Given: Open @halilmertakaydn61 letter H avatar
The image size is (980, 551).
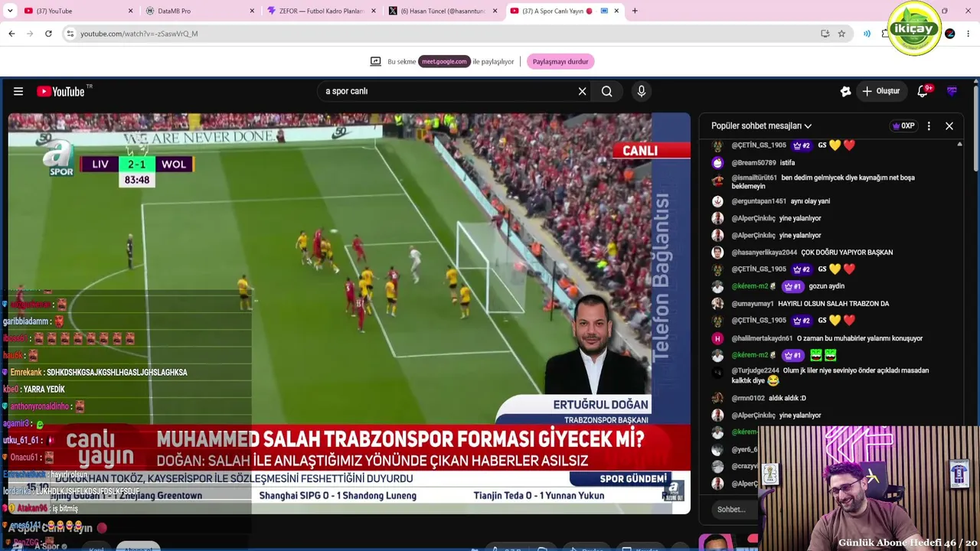Looking at the screenshot, I should click(717, 338).
